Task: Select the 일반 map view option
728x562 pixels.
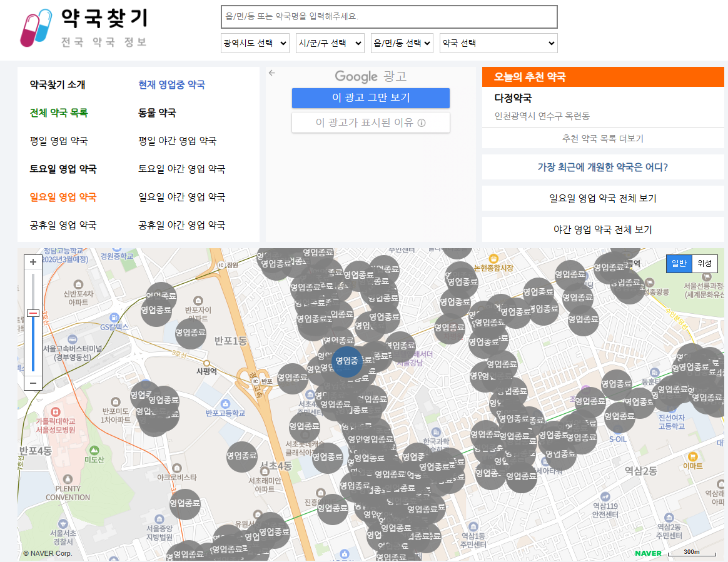Action: coord(679,263)
